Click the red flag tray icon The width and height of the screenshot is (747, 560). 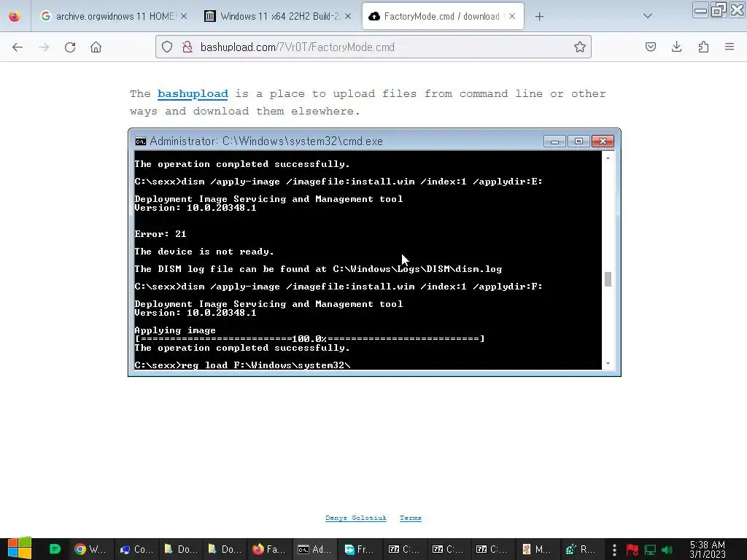coord(632,550)
